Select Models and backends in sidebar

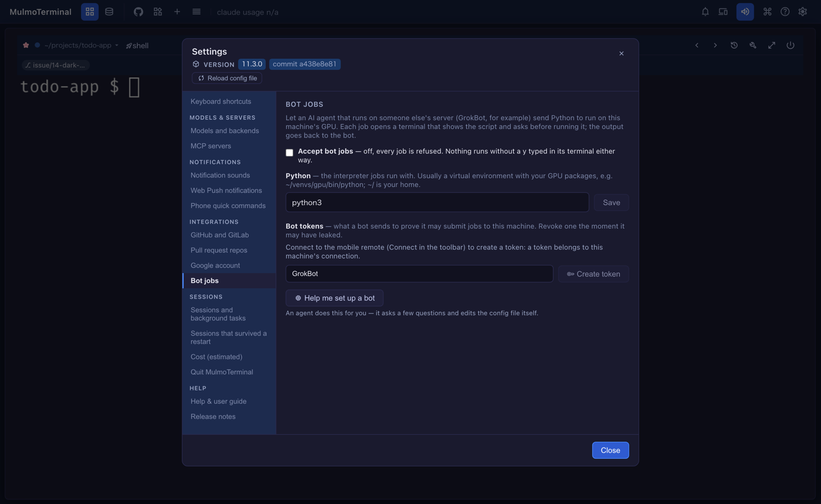(x=229, y=131)
